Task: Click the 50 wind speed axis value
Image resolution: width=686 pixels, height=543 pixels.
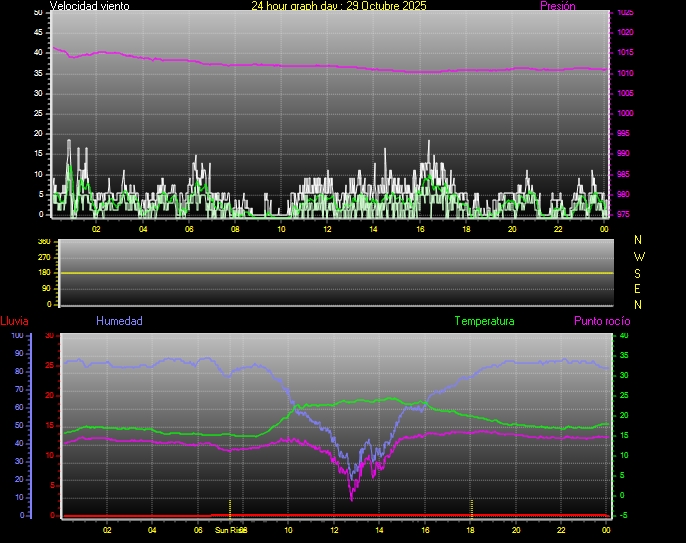Action: click(x=38, y=12)
